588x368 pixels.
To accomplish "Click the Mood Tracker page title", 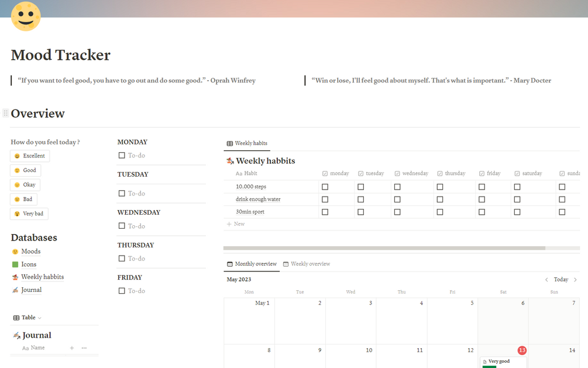I will (x=61, y=55).
